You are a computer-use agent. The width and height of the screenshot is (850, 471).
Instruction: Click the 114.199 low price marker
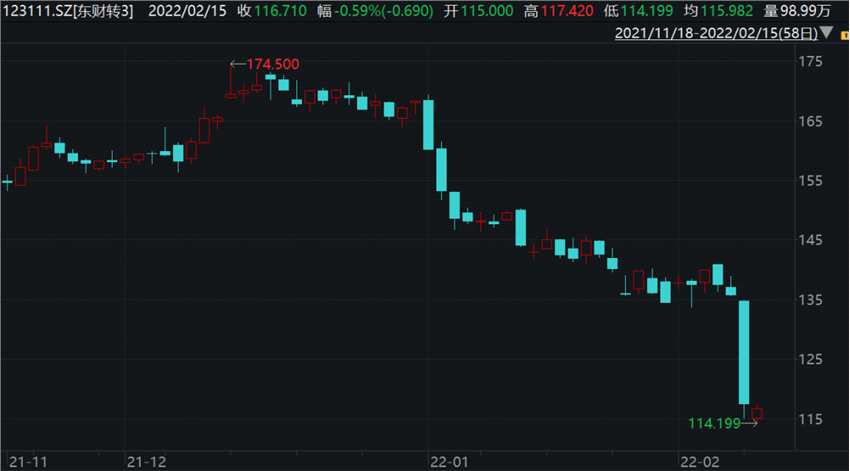(714, 423)
